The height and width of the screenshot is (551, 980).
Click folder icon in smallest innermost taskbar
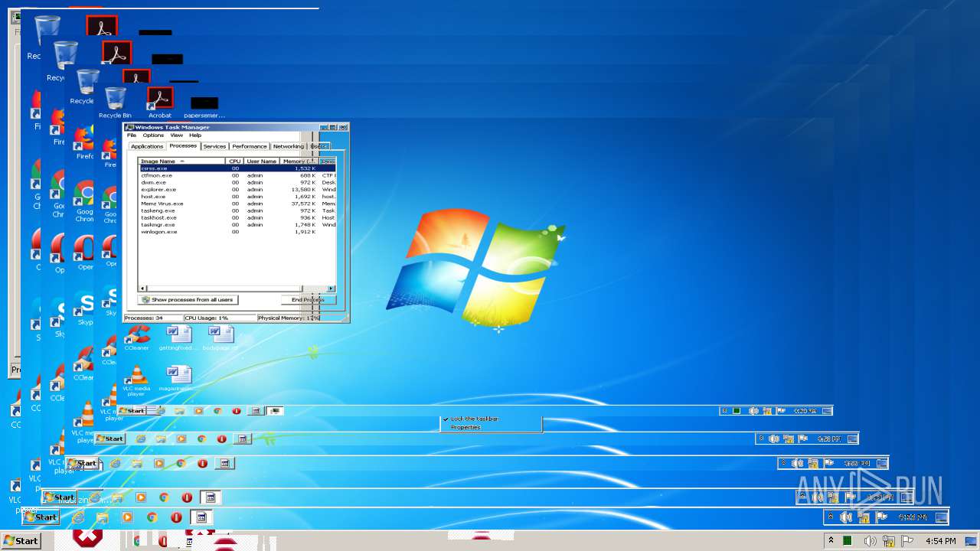coord(179,411)
